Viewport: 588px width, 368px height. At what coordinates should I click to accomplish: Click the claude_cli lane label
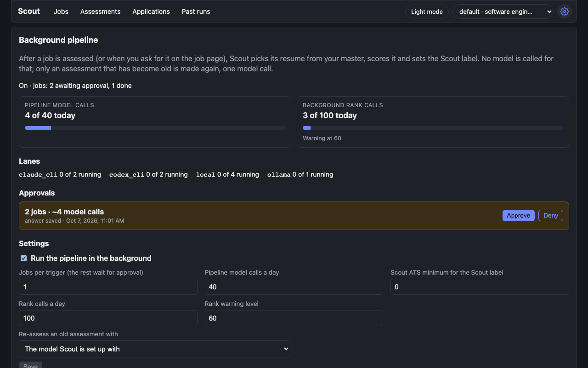(38, 175)
